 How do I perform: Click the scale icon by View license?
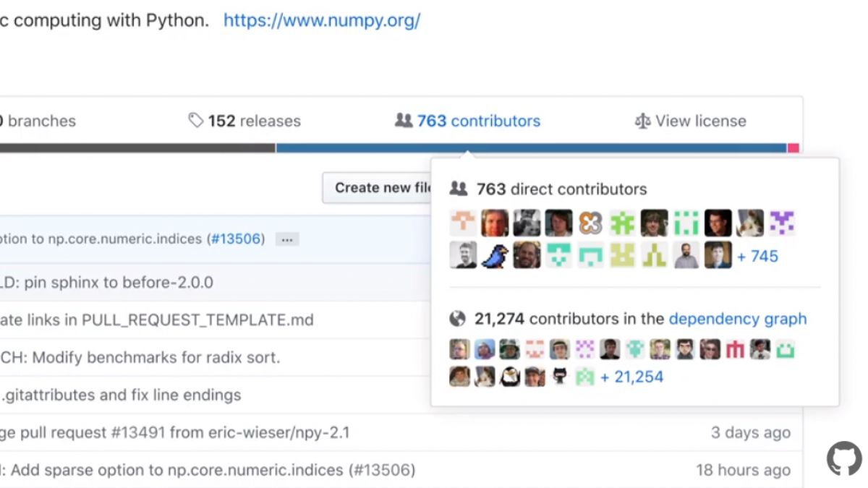click(x=642, y=121)
